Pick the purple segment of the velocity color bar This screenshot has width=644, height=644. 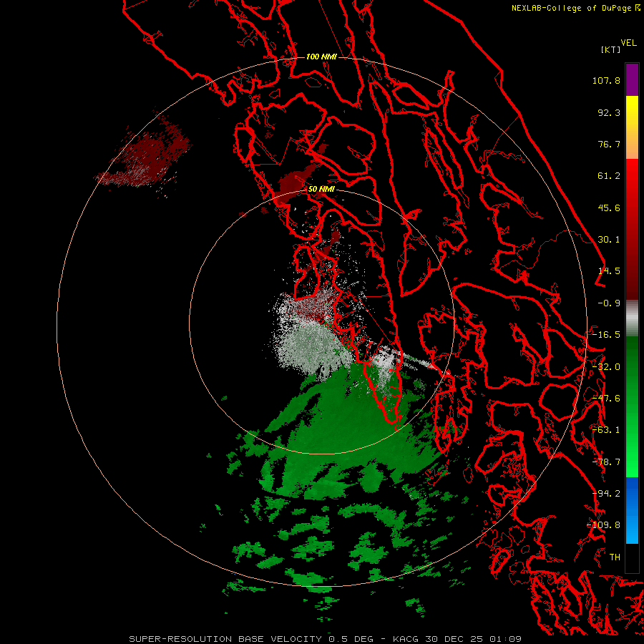[632, 79]
